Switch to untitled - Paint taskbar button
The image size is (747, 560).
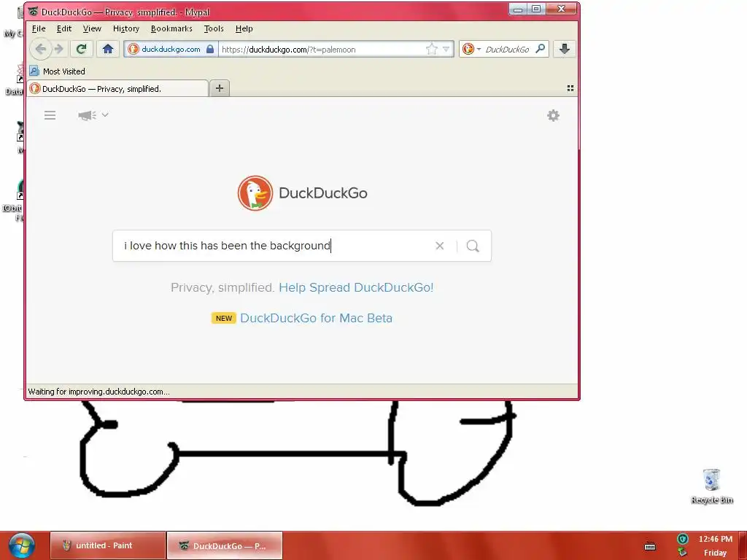(108, 545)
